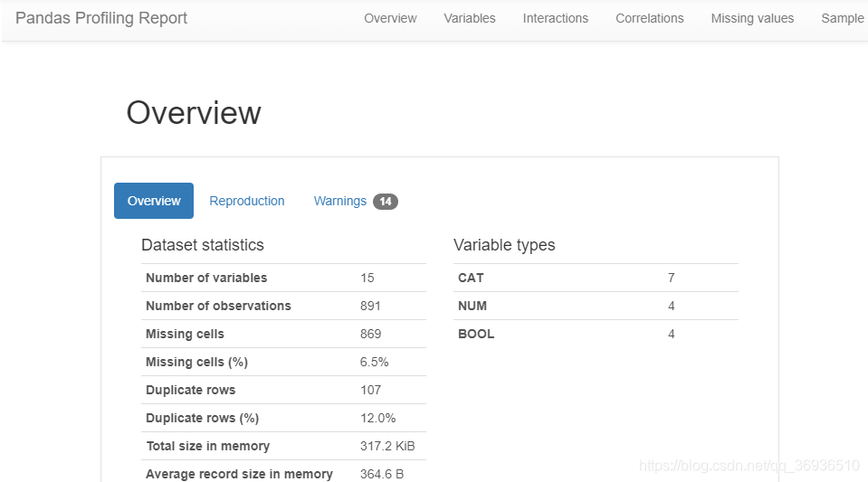This screenshot has height=482, width=868.
Task: Open the Warnings tab
Action: (x=340, y=201)
